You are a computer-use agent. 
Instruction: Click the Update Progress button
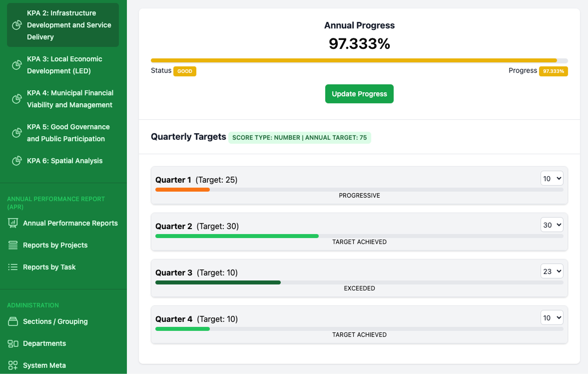[x=359, y=94]
